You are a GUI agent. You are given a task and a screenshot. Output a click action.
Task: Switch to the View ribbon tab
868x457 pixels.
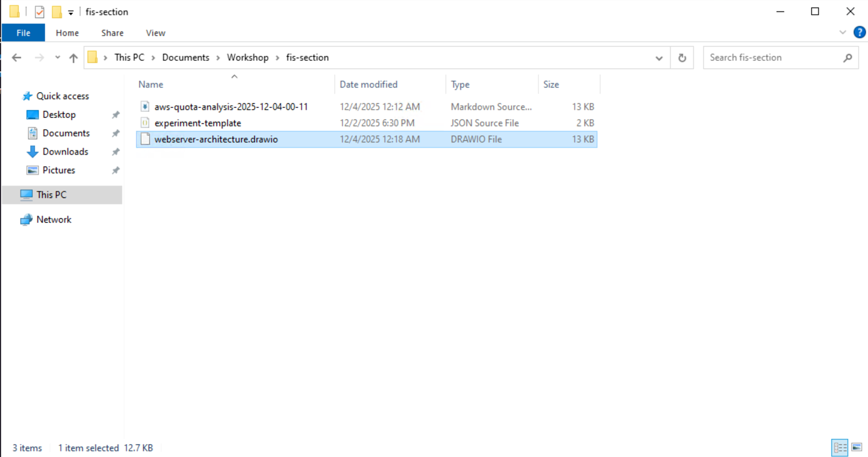(x=155, y=33)
